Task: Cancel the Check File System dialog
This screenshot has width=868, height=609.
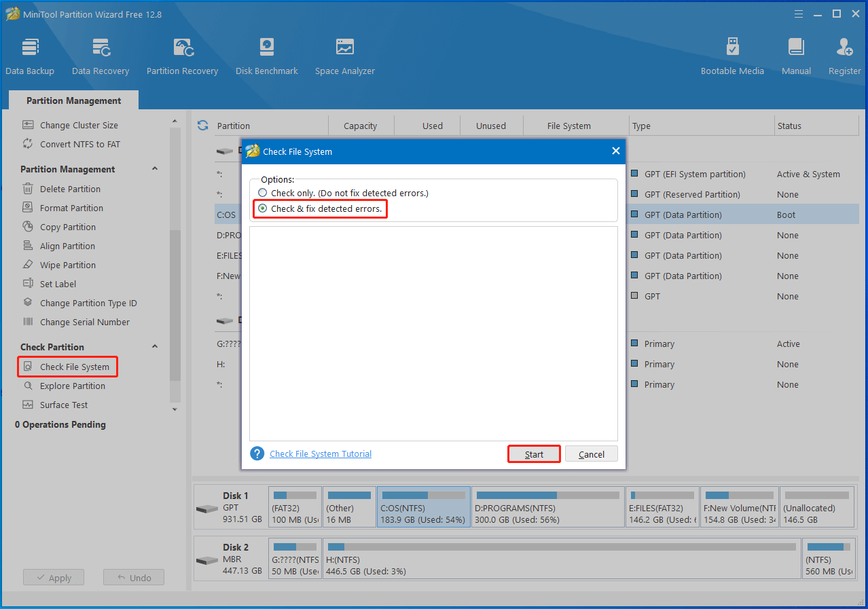Action: [x=592, y=454]
